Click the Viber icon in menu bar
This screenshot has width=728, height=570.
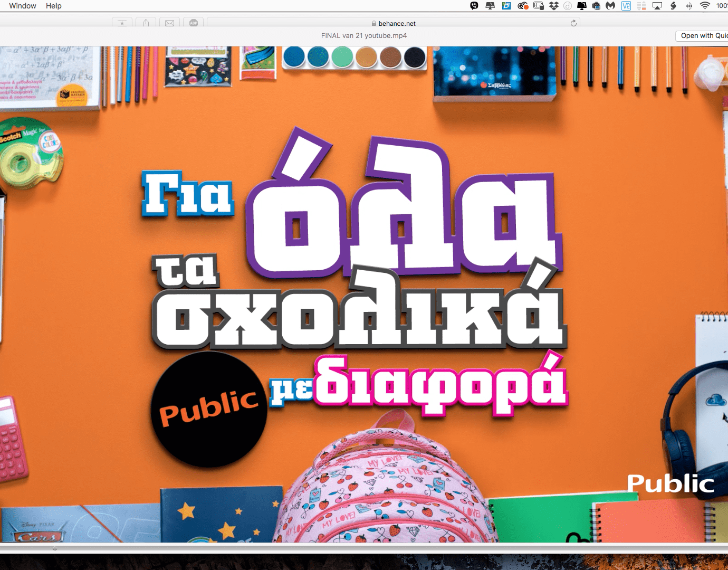[474, 6]
